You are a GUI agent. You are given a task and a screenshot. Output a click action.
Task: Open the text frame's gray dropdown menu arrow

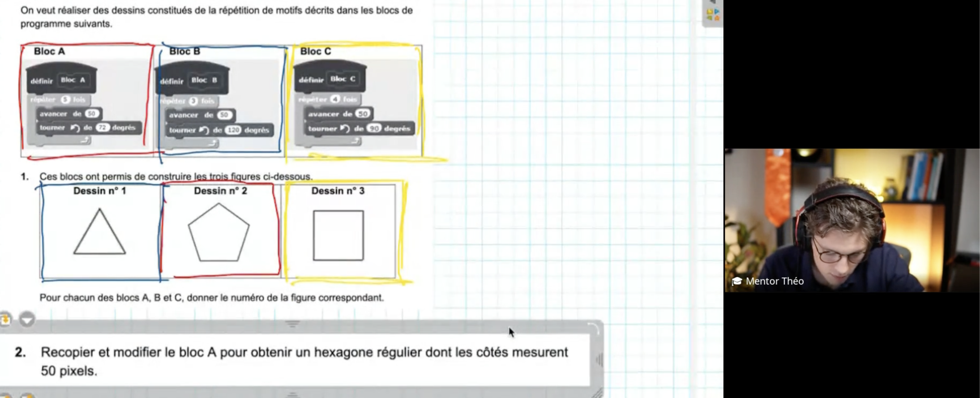point(27,320)
